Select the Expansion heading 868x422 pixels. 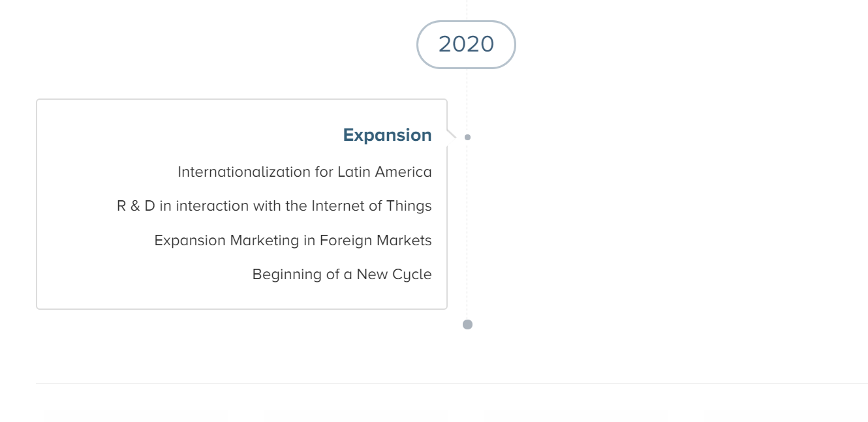(x=388, y=135)
